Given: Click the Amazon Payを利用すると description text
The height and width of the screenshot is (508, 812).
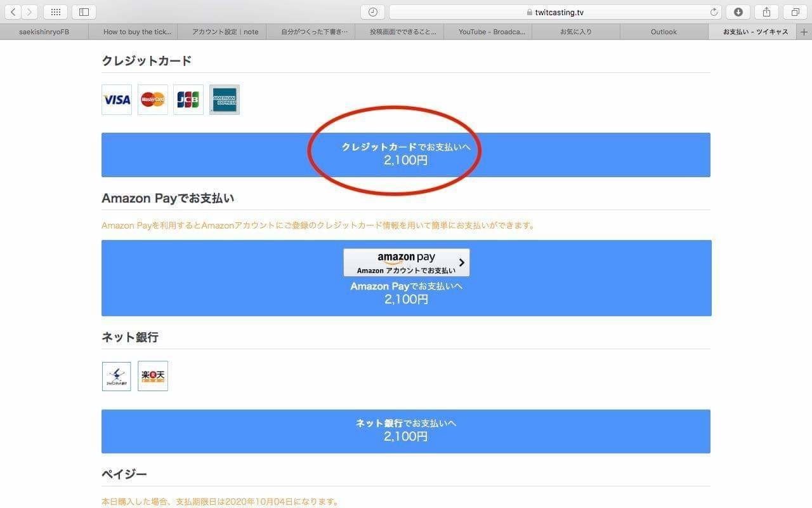Looking at the screenshot, I should 318,225.
